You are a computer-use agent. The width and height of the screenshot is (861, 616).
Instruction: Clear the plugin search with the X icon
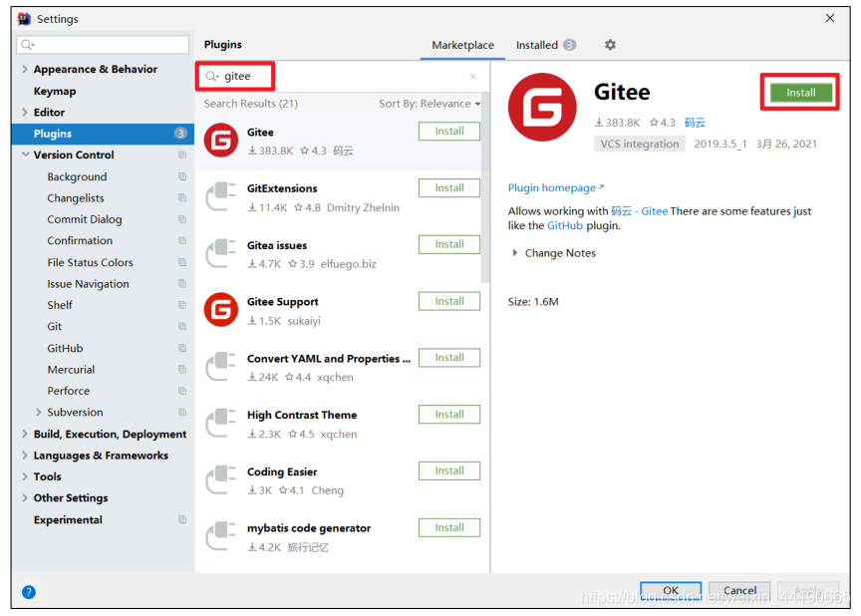click(x=472, y=77)
